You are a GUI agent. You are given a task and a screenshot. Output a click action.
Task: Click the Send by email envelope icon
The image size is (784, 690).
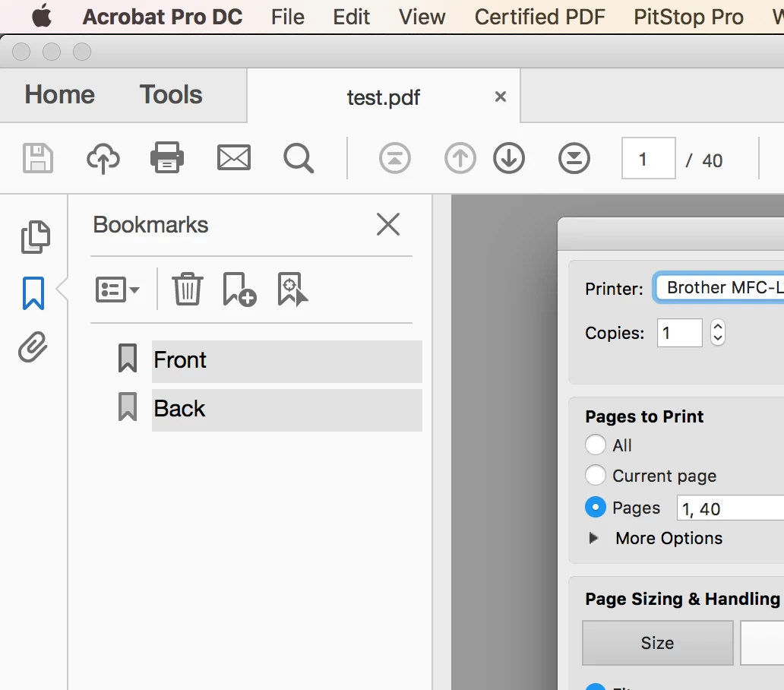tap(233, 158)
